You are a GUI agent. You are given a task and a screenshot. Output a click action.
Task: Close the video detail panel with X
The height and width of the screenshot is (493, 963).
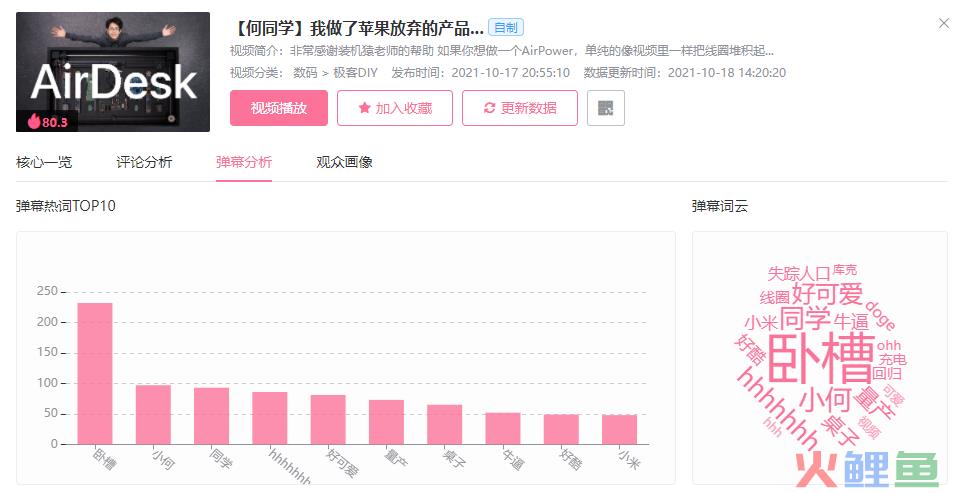tap(944, 23)
